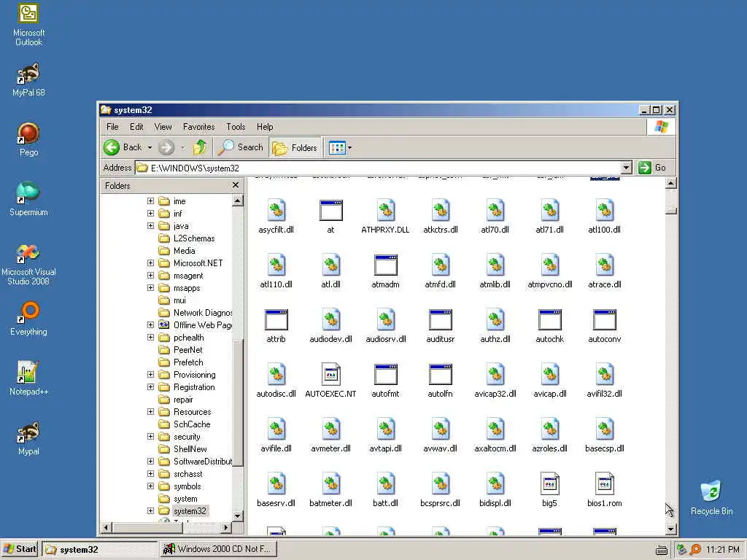Select the asycfilt.dll file icon
The width and height of the screenshot is (747, 560).
276,211
